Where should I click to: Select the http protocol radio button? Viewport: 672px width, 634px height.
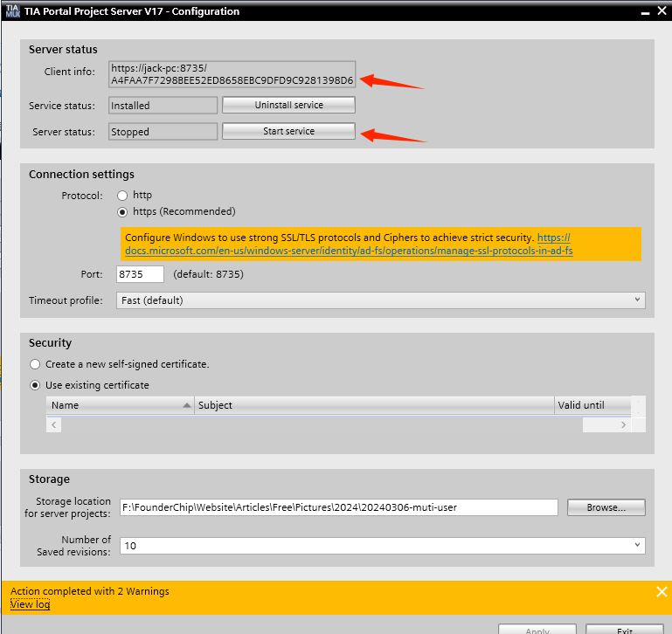coord(122,196)
